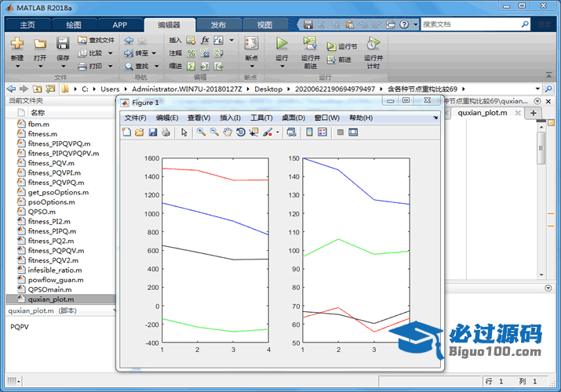This screenshot has height=392, width=561.
Task: Click the Figure show plot tools icon
Action: click(353, 132)
